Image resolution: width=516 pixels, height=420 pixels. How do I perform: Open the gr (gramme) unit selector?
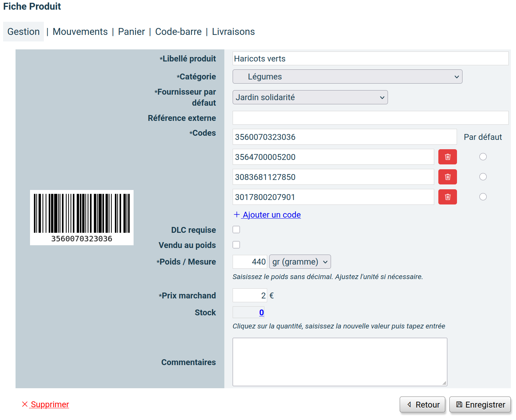pos(300,262)
